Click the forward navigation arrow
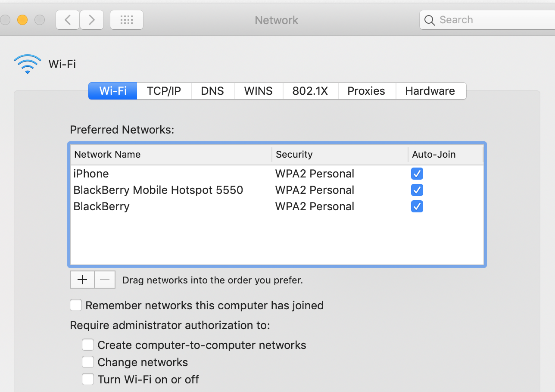 [x=91, y=20]
